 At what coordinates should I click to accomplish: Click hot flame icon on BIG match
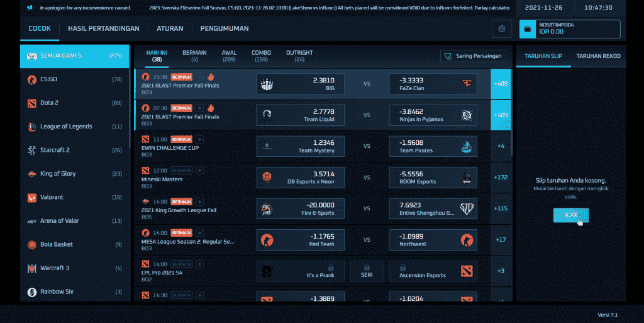(x=211, y=77)
